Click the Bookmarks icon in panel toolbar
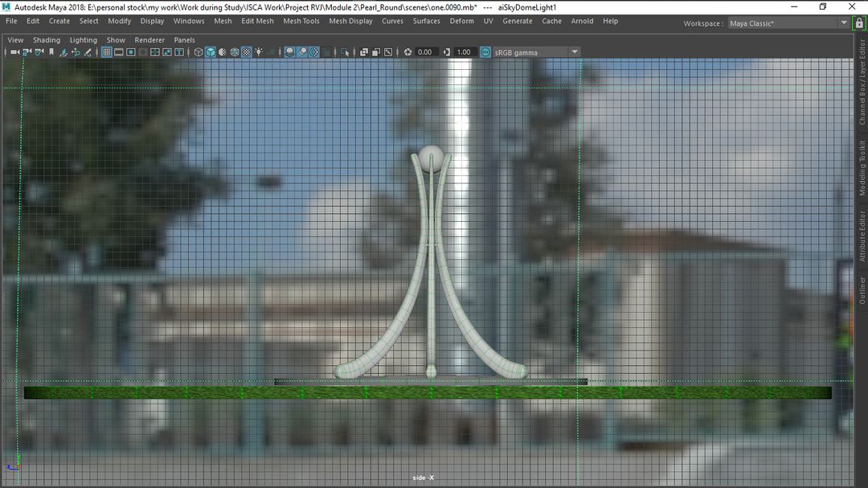Viewport: 868px width, 488px height. click(x=51, y=52)
